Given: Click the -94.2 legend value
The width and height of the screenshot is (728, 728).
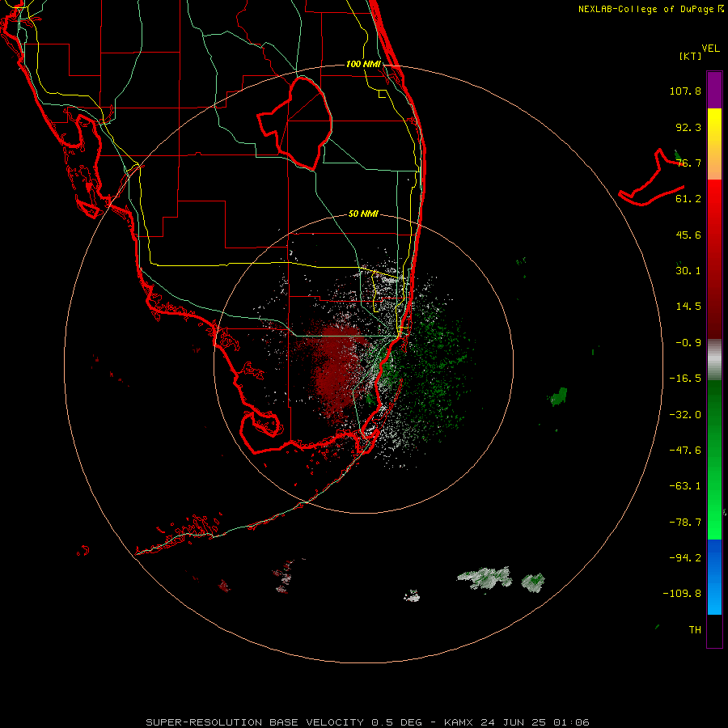Looking at the screenshot, I should [x=685, y=557].
